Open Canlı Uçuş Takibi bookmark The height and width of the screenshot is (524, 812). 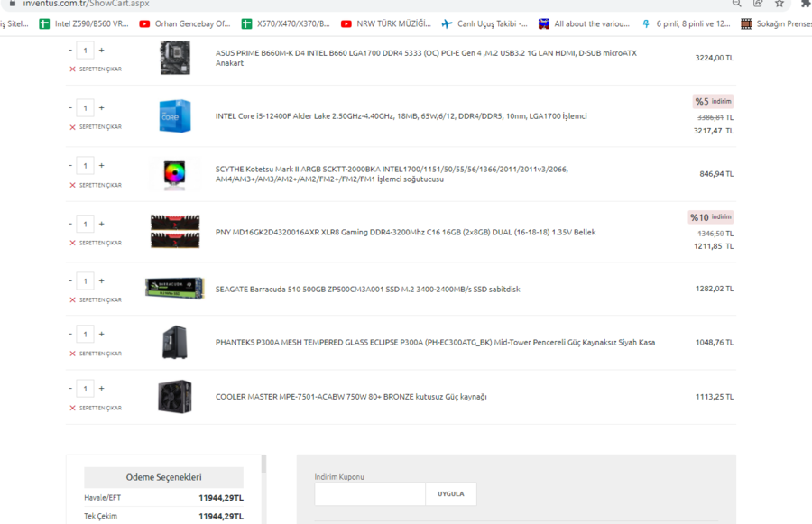click(484, 23)
